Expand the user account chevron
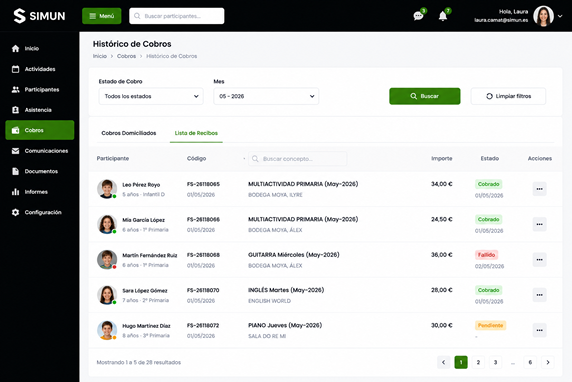This screenshot has width=572, height=382. click(x=560, y=16)
